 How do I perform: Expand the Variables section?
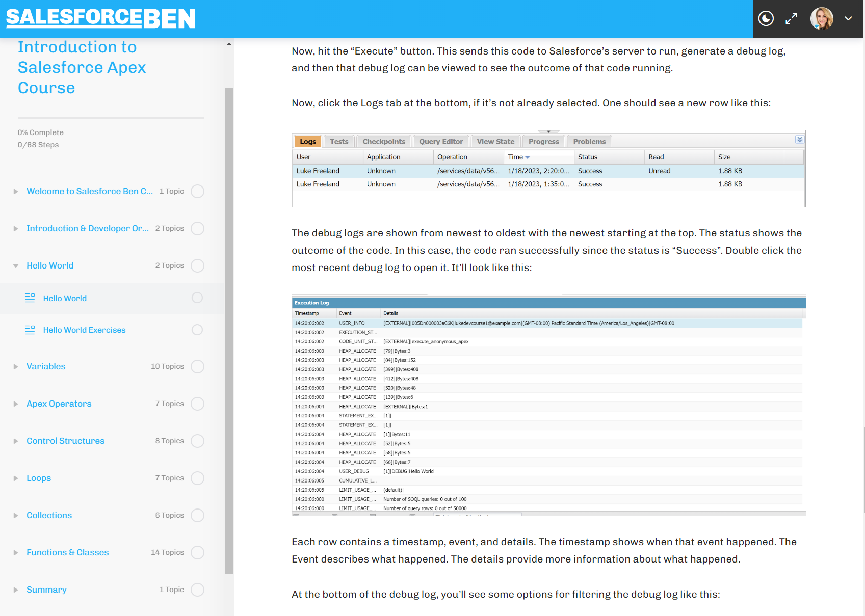[x=16, y=367]
